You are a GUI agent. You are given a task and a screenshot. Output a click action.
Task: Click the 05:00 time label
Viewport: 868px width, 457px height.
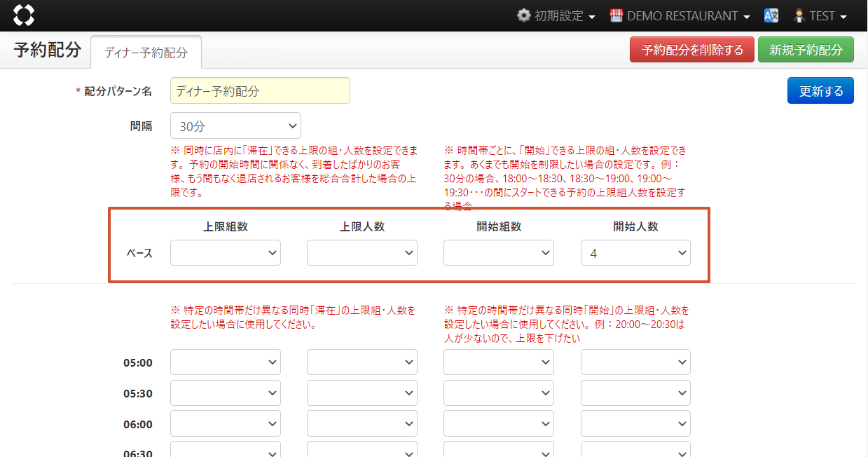(x=138, y=363)
